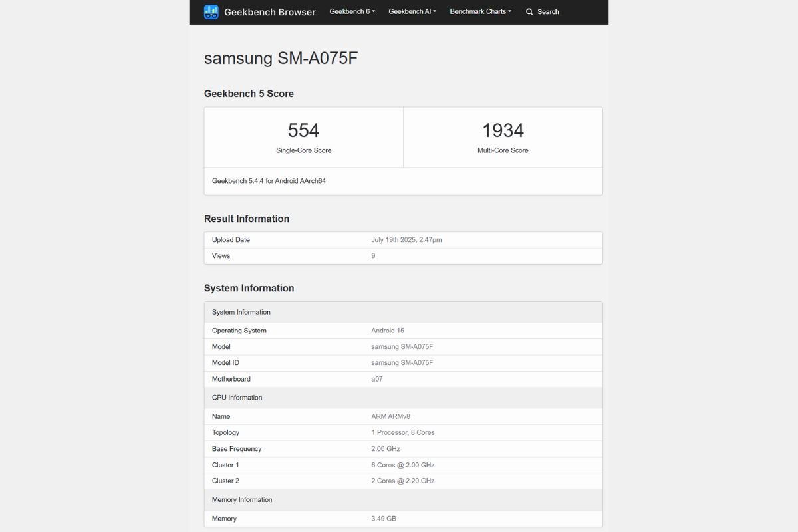
Task: Select the Model value samsung SM-A075F
Action: [402, 347]
